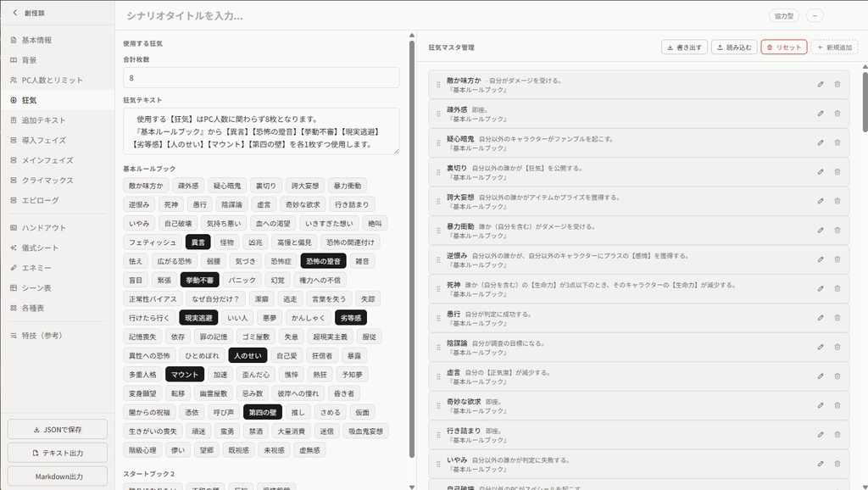Select the 吸血鬼妄想 madness chip
868x490 pixels.
pyautogui.click(x=365, y=431)
